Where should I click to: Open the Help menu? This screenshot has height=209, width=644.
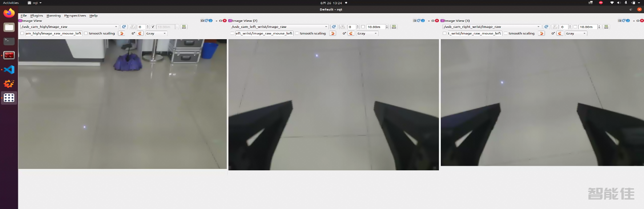point(93,16)
